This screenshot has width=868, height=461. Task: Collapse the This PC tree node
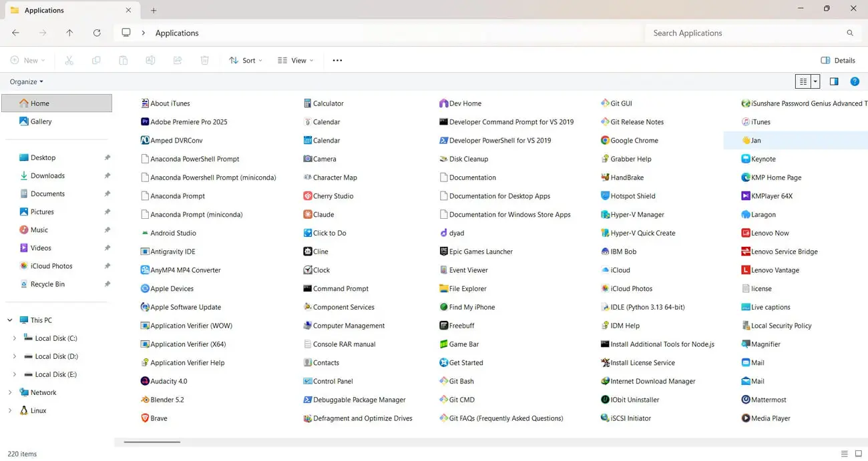click(x=10, y=320)
